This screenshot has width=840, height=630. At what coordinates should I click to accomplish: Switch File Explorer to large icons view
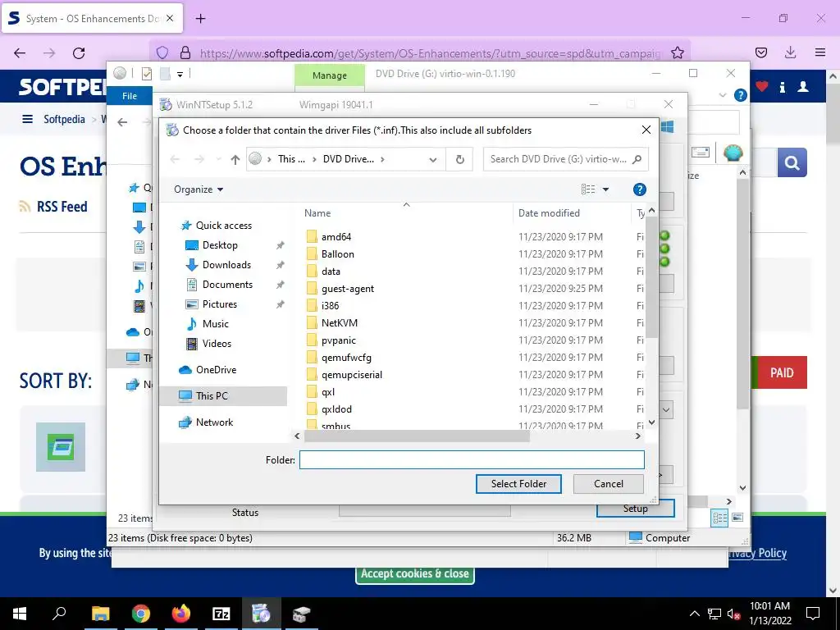pos(737,518)
